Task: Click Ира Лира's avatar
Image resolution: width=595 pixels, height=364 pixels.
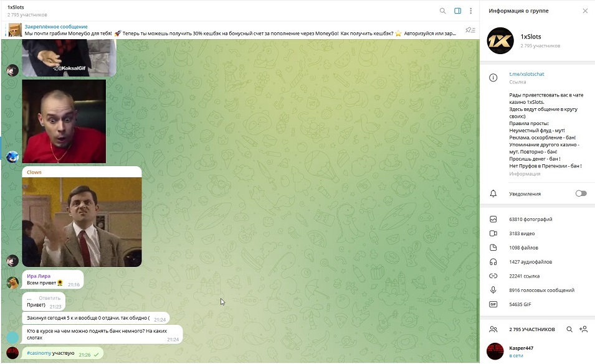Action: [12, 282]
